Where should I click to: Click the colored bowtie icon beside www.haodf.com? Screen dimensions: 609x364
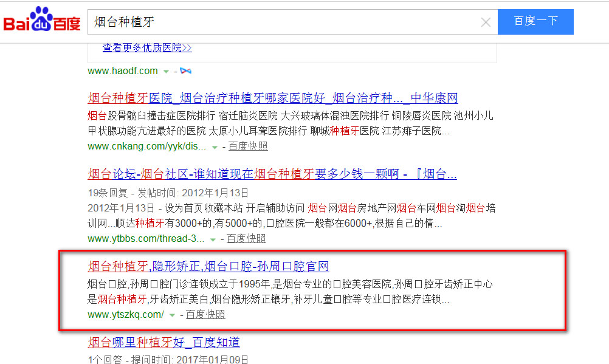pos(185,70)
